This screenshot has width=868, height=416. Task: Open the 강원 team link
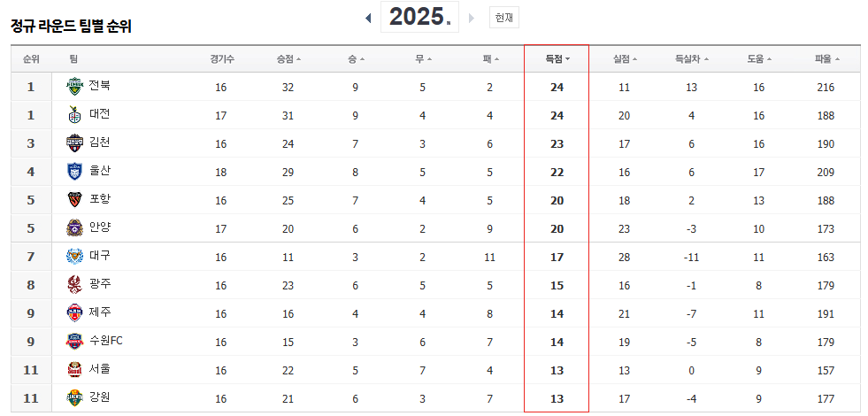[99, 397]
